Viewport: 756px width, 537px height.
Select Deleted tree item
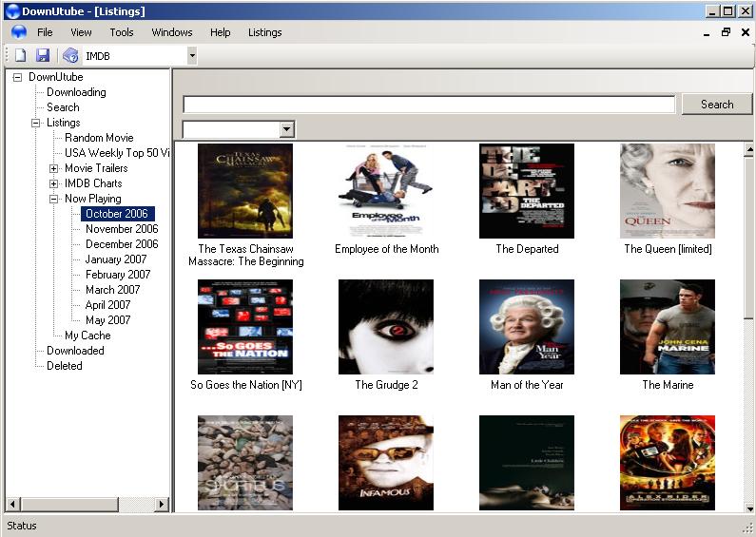pyautogui.click(x=65, y=366)
